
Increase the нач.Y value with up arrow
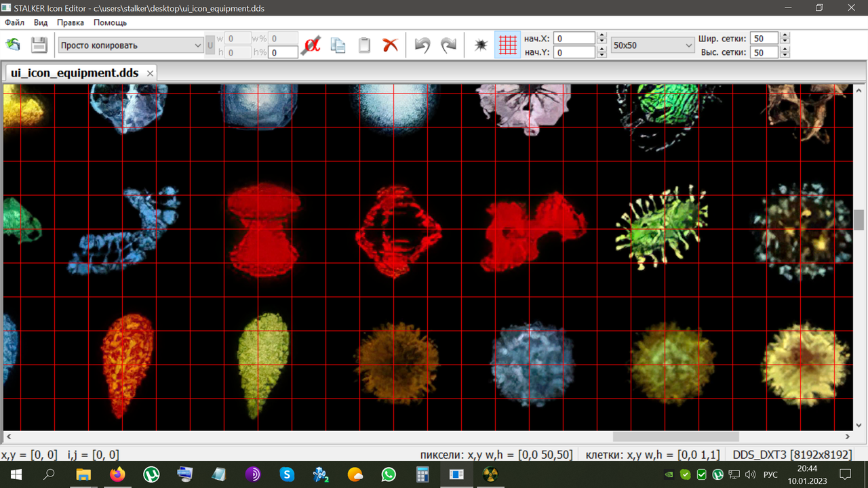coord(601,49)
